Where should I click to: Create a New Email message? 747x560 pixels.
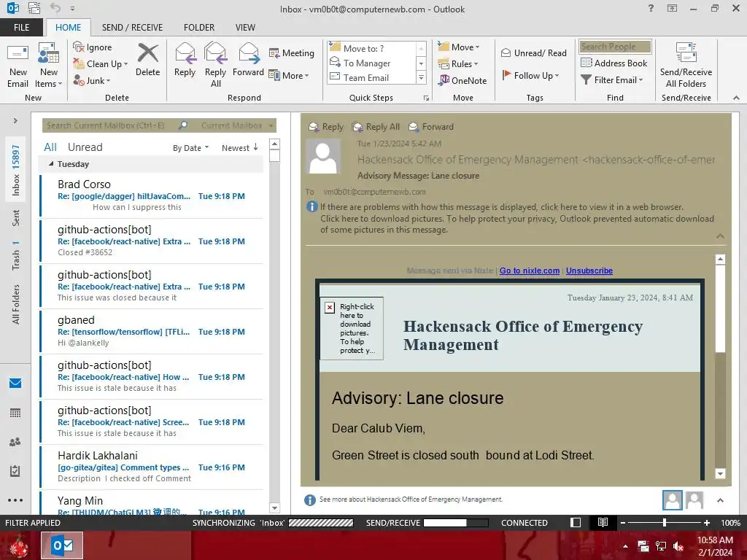pos(18,66)
